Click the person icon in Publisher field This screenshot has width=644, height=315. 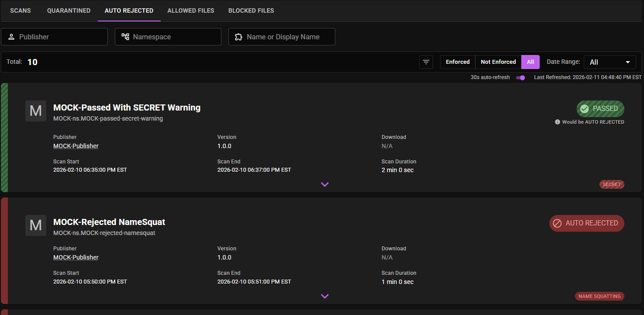[11, 37]
